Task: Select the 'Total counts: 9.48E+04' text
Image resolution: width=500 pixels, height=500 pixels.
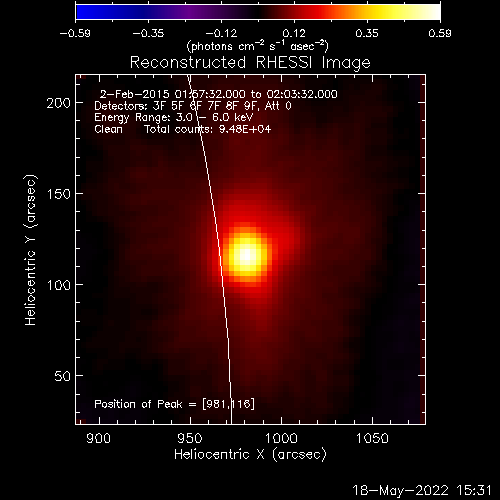Action: coord(207,129)
